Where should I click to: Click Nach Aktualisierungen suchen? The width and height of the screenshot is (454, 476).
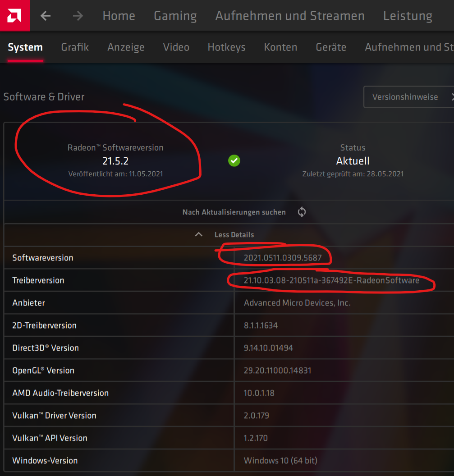[x=234, y=212]
